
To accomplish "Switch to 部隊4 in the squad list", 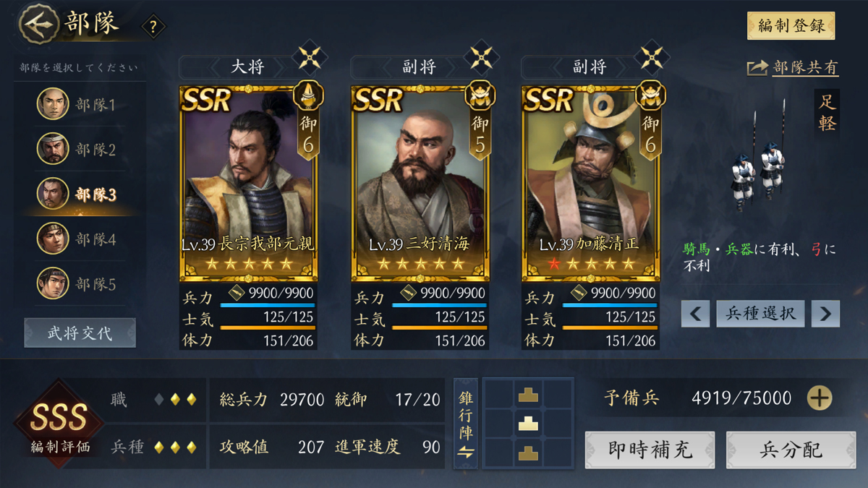I will (80, 239).
